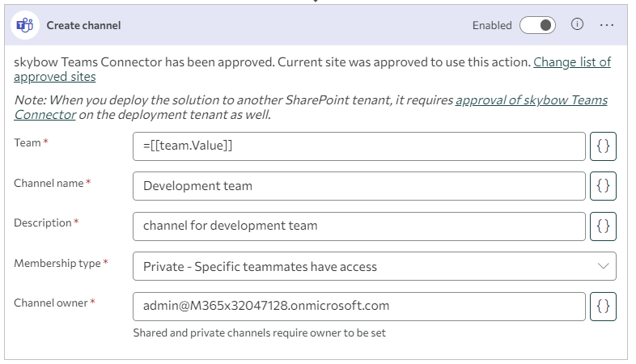The height and width of the screenshot is (364, 636).
Task: Open expression builder for Channel owner field
Action: click(603, 306)
